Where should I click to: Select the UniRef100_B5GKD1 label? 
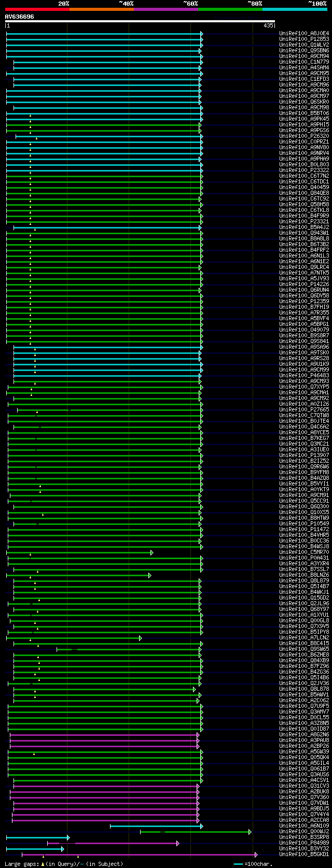(x=304, y=854)
